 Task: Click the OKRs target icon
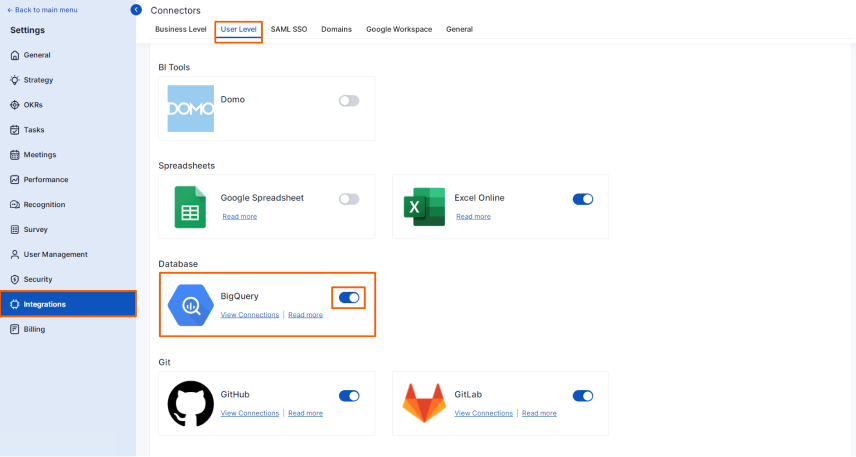pos(15,105)
